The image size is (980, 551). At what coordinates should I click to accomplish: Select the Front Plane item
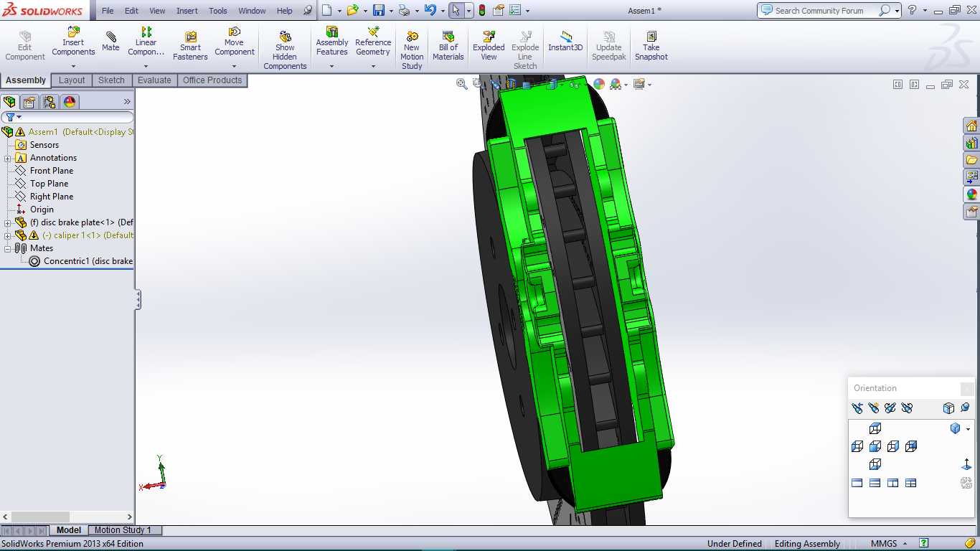pyautogui.click(x=44, y=171)
